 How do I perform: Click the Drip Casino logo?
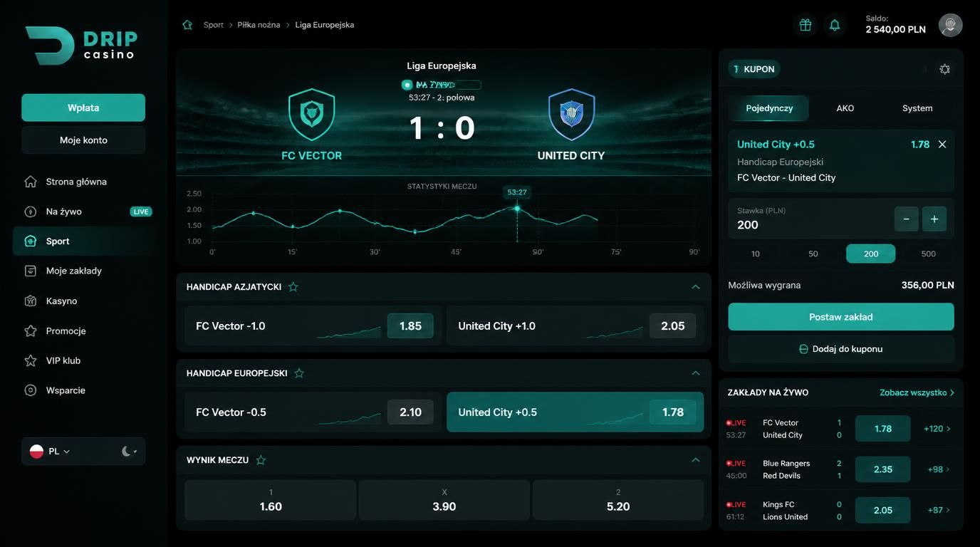coord(81,46)
